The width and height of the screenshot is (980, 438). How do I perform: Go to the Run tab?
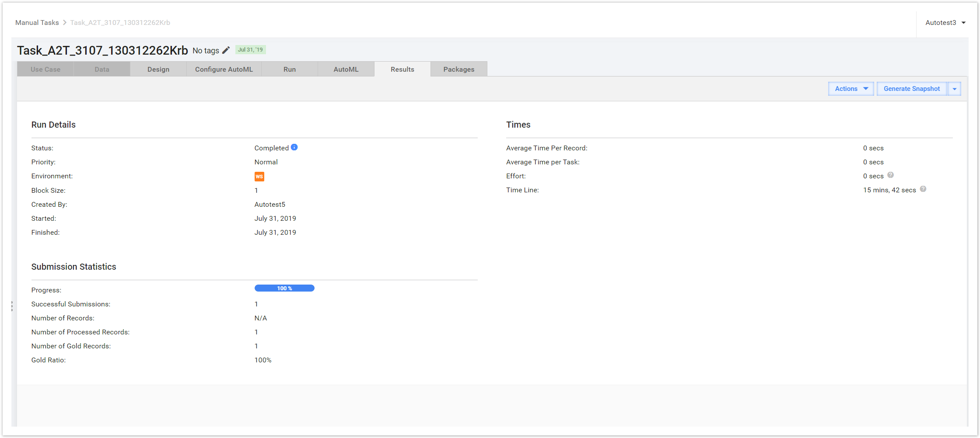point(290,69)
